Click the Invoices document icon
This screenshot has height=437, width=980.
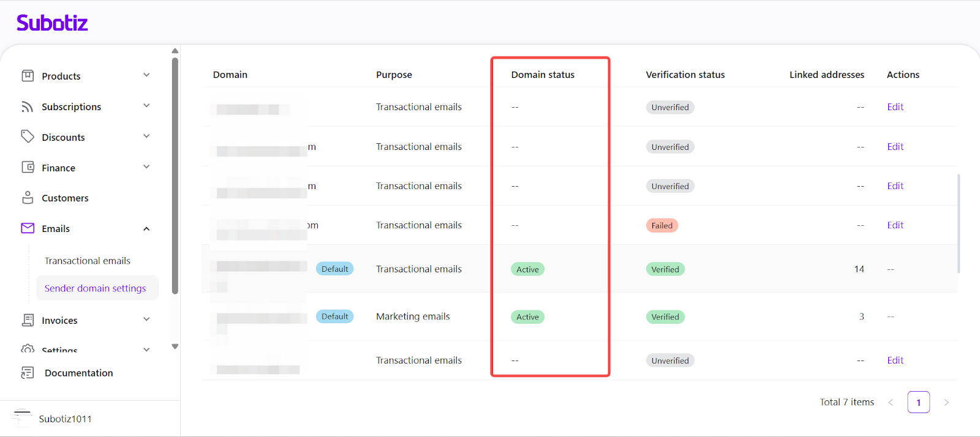pyautogui.click(x=28, y=320)
